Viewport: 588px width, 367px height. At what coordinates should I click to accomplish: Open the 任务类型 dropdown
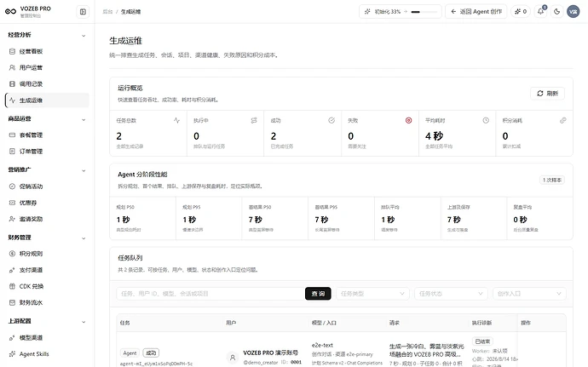pyautogui.click(x=372, y=294)
